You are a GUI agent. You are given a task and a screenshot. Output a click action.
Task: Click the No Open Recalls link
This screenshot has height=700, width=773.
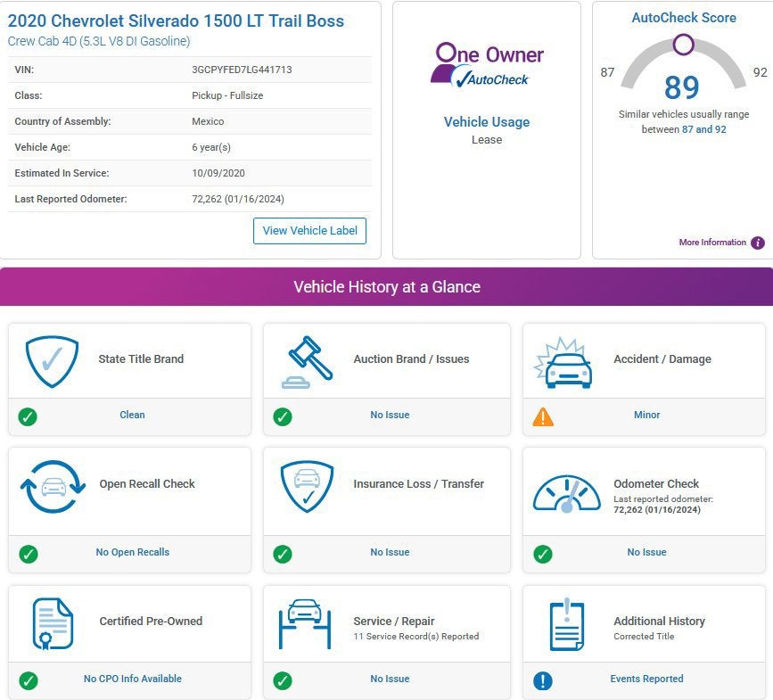[x=133, y=552]
